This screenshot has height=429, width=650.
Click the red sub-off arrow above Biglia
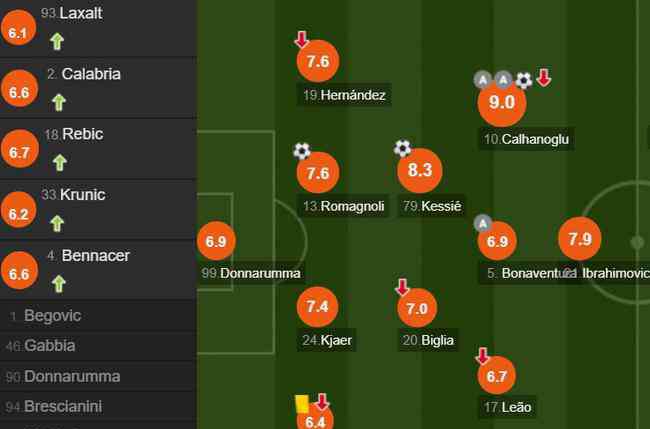402,287
